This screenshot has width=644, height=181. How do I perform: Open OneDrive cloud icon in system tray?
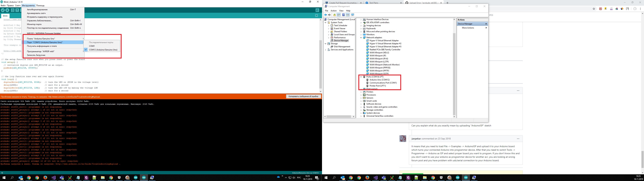pos(278,177)
